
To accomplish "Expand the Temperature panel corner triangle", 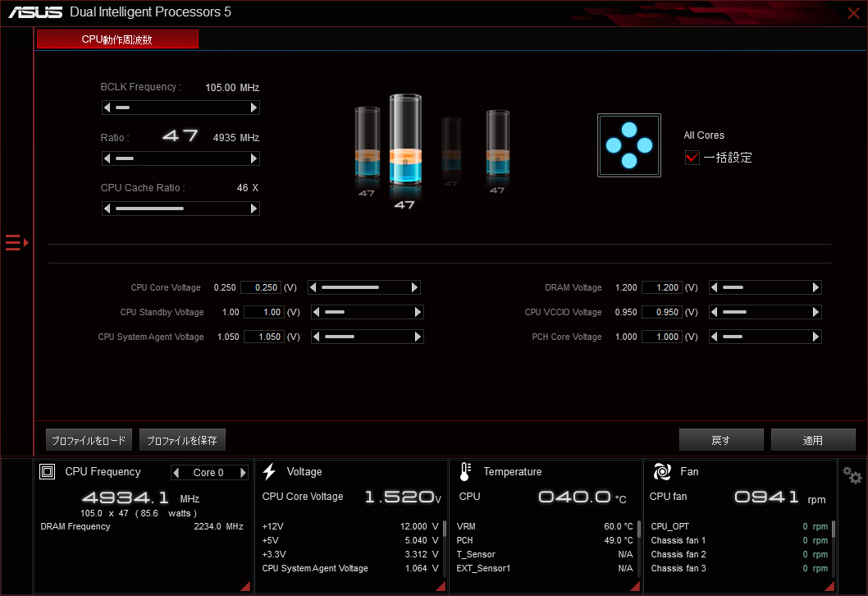I will click(635, 586).
